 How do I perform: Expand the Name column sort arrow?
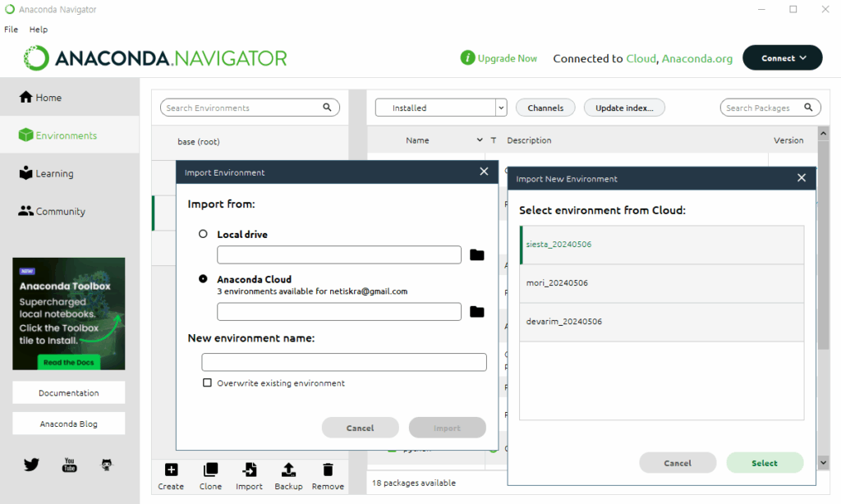point(480,140)
